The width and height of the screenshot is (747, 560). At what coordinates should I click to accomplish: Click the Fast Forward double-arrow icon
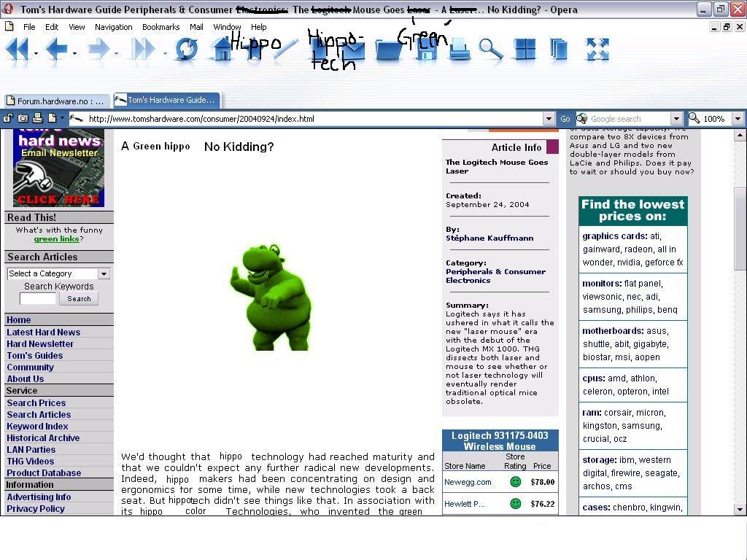click(x=143, y=50)
